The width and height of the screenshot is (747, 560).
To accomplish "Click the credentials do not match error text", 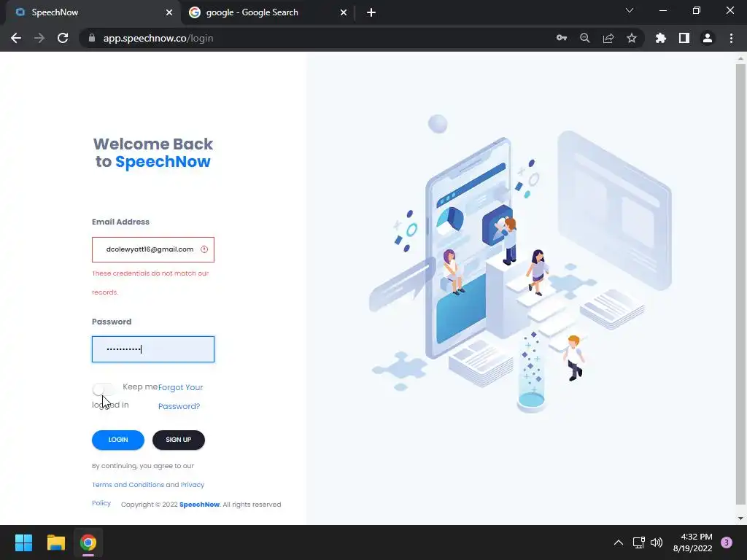I will [x=150, y=283].
